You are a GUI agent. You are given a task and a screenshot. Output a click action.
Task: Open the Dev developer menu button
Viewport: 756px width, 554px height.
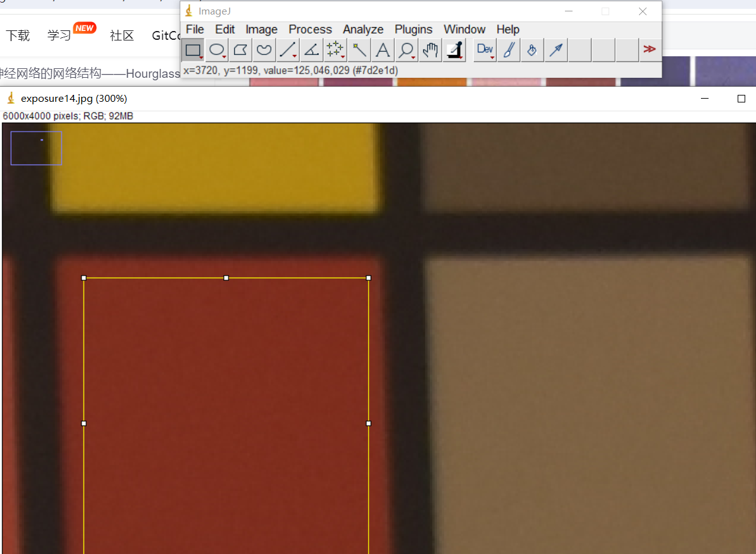(x=485, y=50)
